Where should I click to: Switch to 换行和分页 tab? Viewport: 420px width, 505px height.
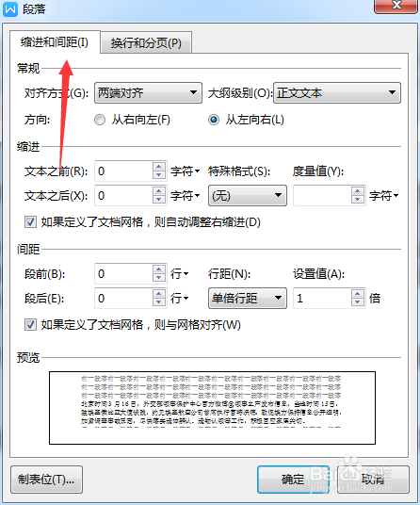point(146,42)
